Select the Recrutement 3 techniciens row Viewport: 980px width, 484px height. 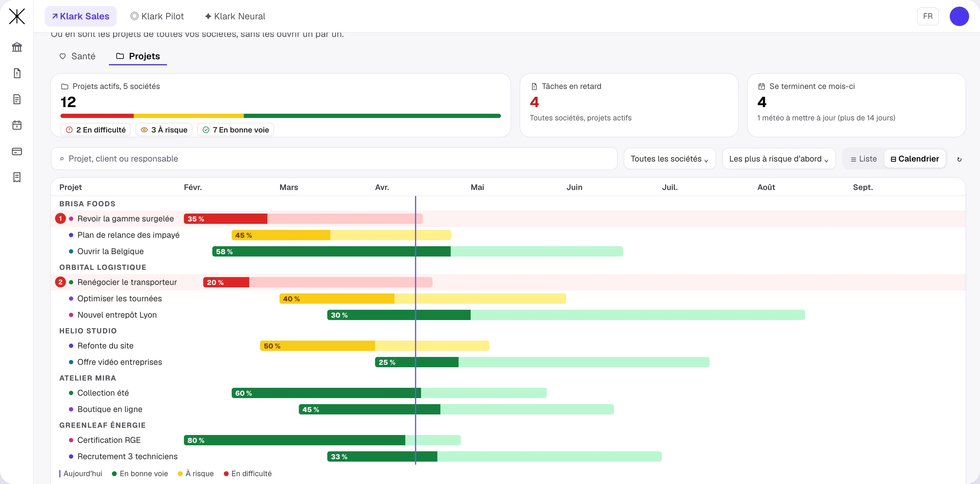pyautogui.click(x=508, y=456)
